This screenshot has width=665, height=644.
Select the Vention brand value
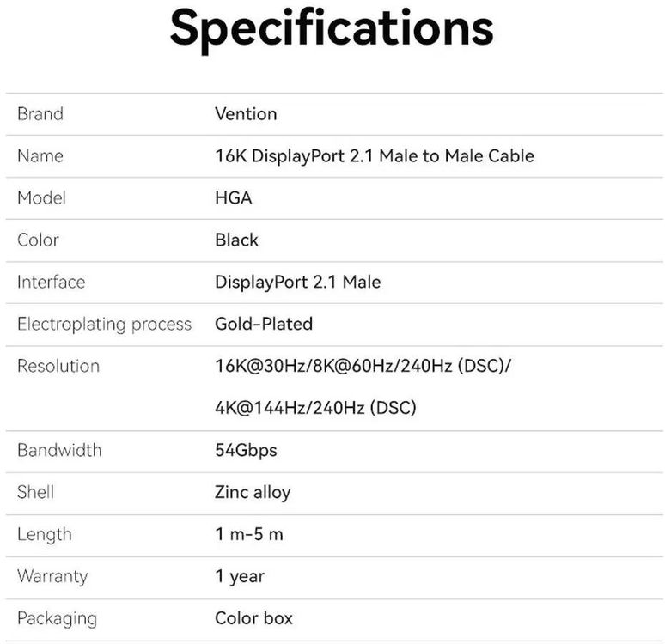pyautogui.click(x=246, y=114)
